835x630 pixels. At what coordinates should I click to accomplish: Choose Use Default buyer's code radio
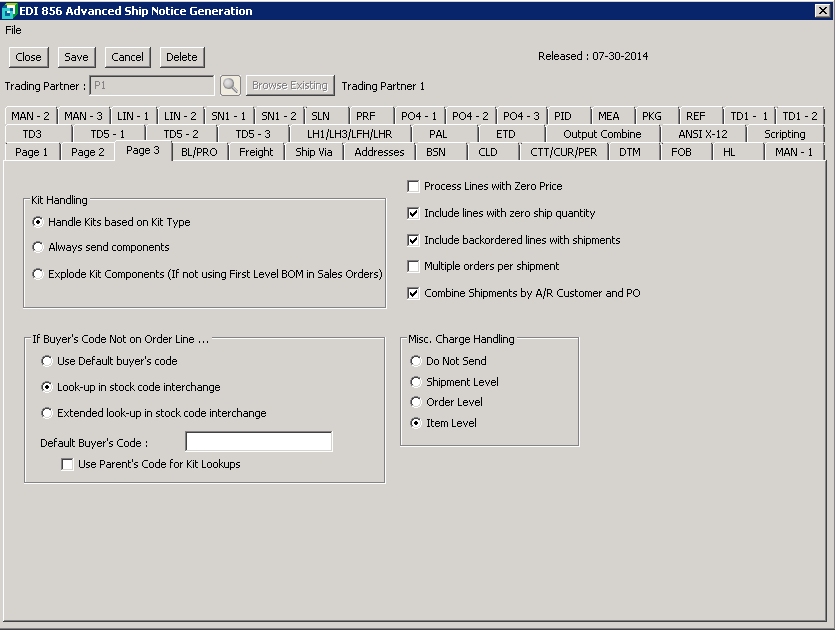coord(47,361)
